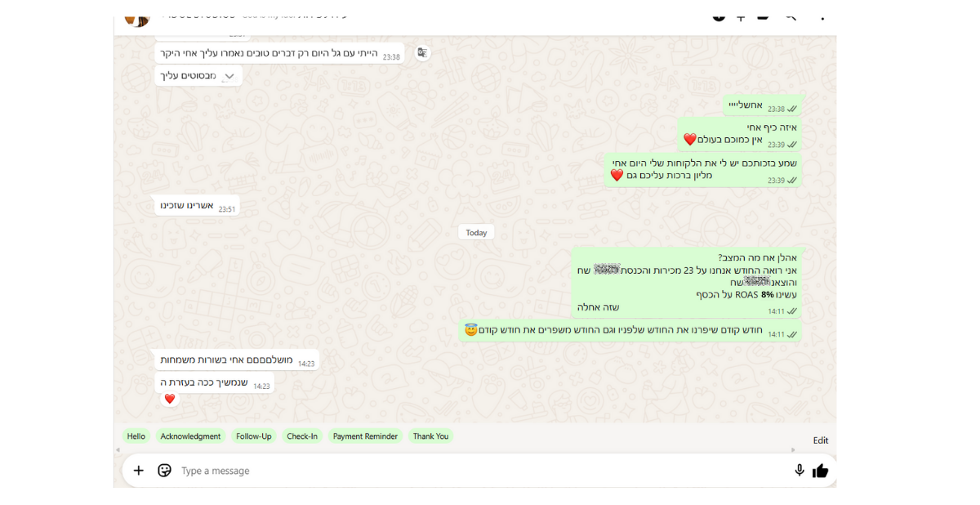Click the Today date separator
Screen dimensions: 980x505
click(x=476, y=233)
